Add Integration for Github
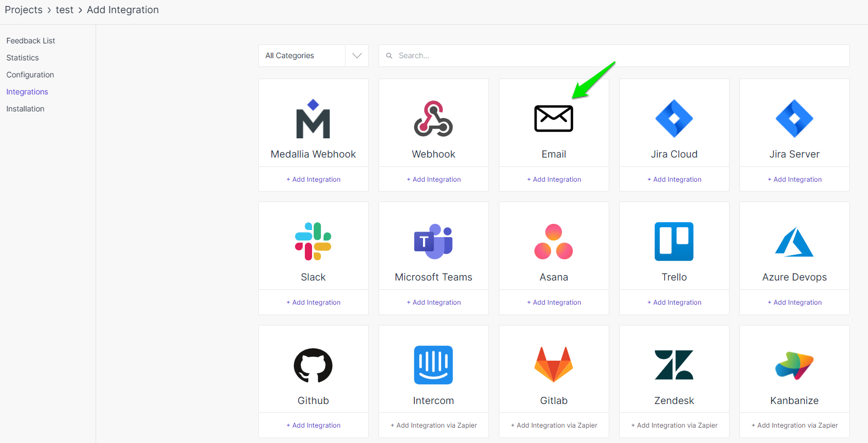868x443 pixels. tap(313, 425)
